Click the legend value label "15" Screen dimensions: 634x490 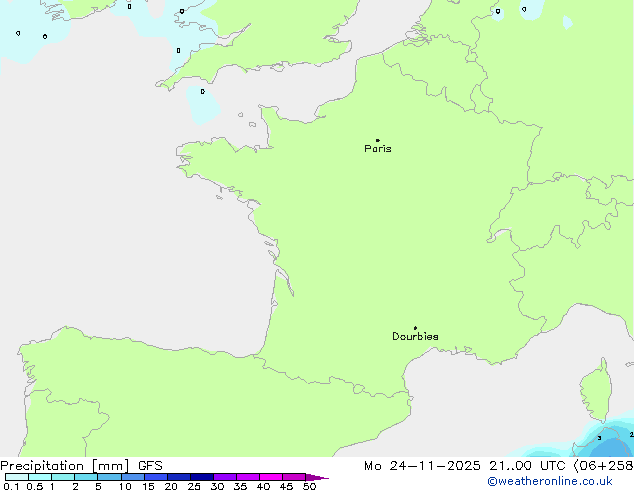[x=148, y=486]
